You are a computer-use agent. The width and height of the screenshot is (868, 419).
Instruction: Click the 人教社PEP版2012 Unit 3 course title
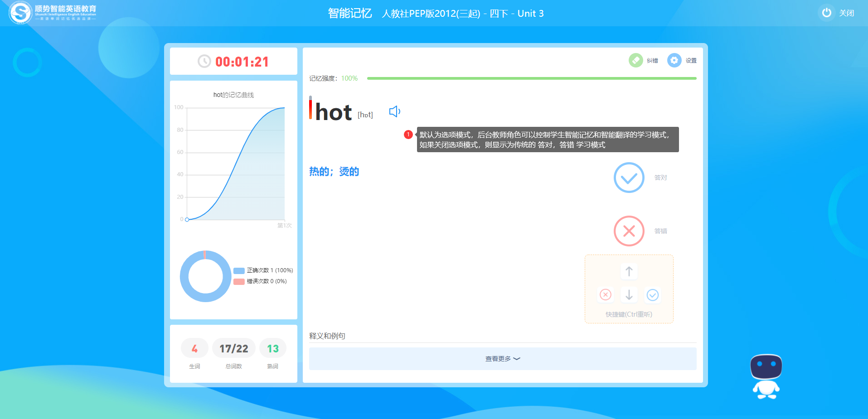tap(463, 14)
